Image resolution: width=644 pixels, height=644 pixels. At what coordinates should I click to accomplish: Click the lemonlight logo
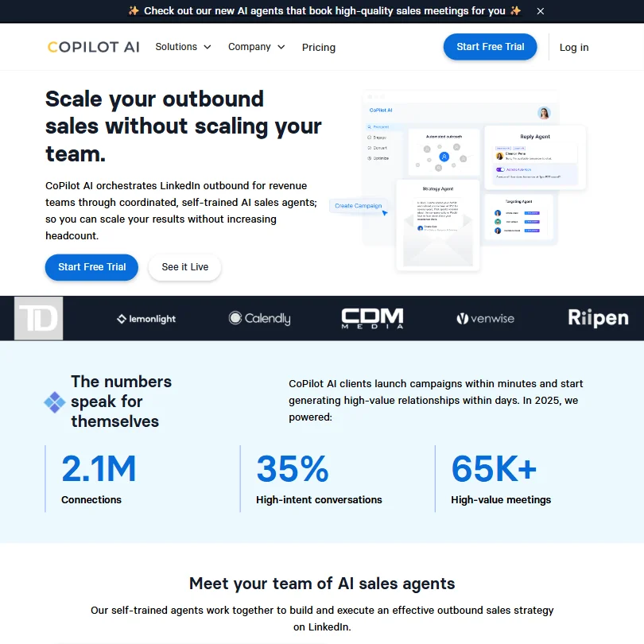[146, 319]
